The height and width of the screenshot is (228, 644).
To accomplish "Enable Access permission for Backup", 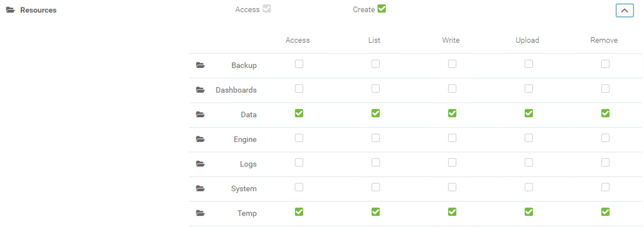I will click(x=299, y=64).
